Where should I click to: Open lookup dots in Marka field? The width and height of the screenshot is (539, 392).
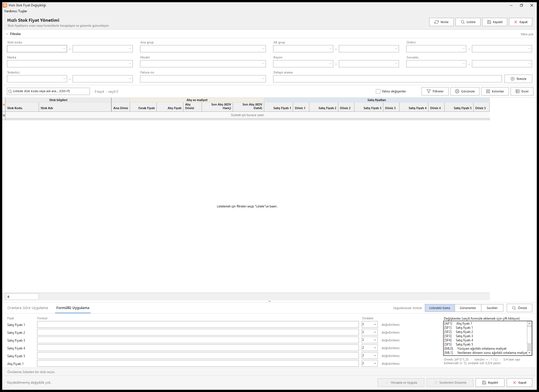tap(130, 64)
